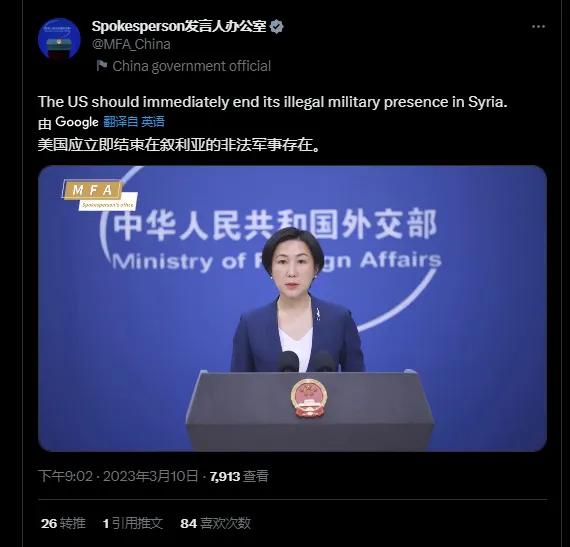Click the China government official label
Image resolution: width=570 pixels, height=547 pixels.
click(192, 66)
